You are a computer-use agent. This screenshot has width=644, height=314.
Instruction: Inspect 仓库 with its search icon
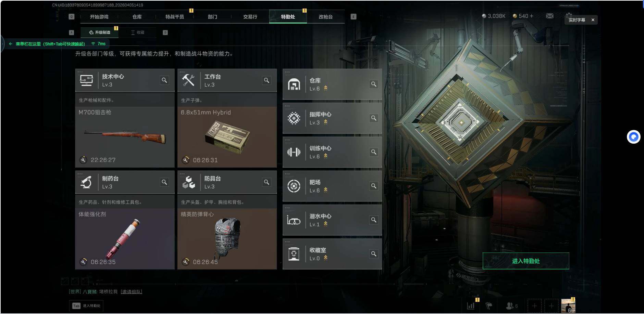[x=374, y=84]
